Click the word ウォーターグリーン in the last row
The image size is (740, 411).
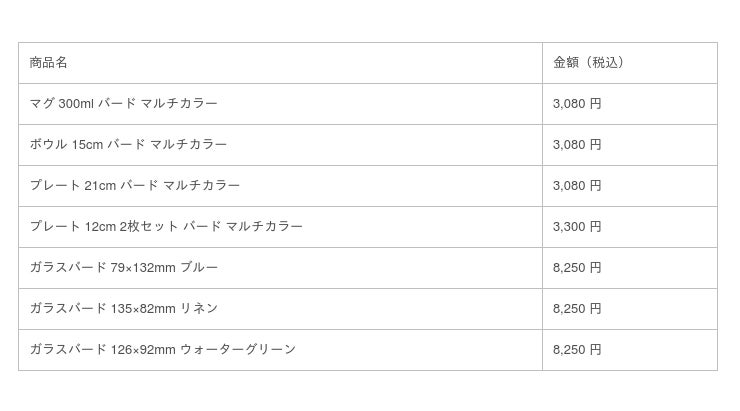pos(237,350)
